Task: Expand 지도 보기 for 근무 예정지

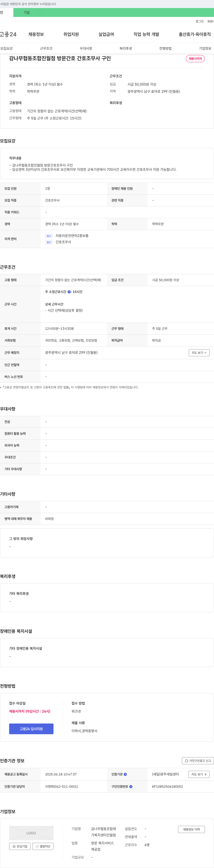Action: click(199, 353)
